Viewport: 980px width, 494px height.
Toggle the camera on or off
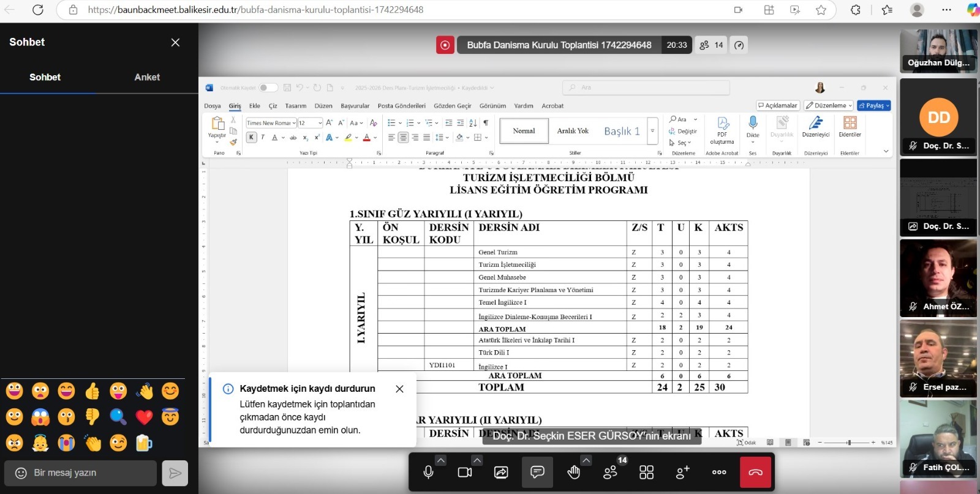coord(465,472)
